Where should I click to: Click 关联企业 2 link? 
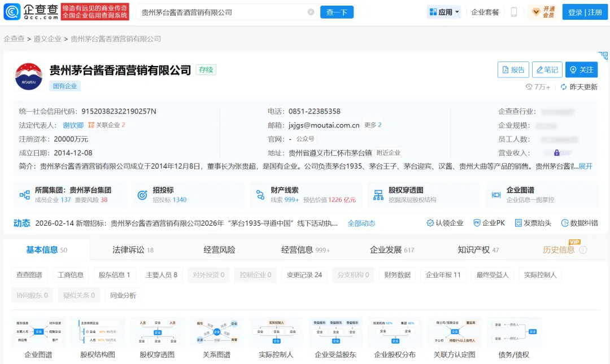pyautogui.click(x=107, y=125)
